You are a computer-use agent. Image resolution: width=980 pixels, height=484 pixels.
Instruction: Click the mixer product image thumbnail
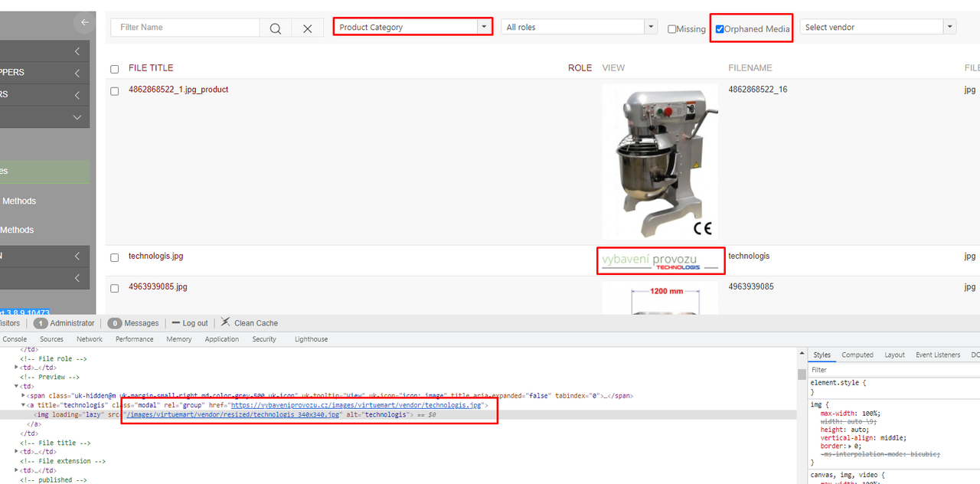(x=660, y=162)
